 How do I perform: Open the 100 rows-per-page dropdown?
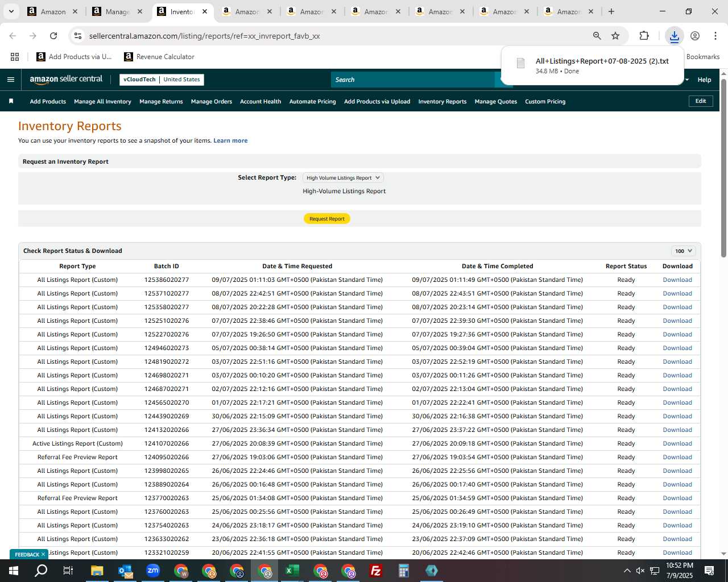point(684,251)
